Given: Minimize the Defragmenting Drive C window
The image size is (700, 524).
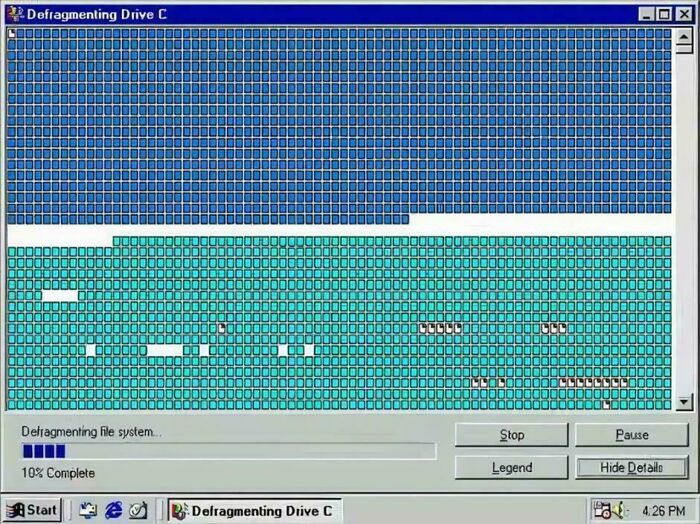Looking at the screenshot, I should pos(646,14).
